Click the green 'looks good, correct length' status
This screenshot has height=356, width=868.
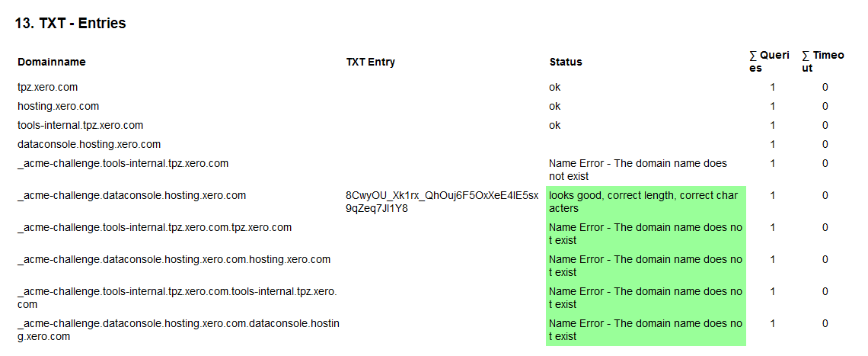(x=646, y=202)
